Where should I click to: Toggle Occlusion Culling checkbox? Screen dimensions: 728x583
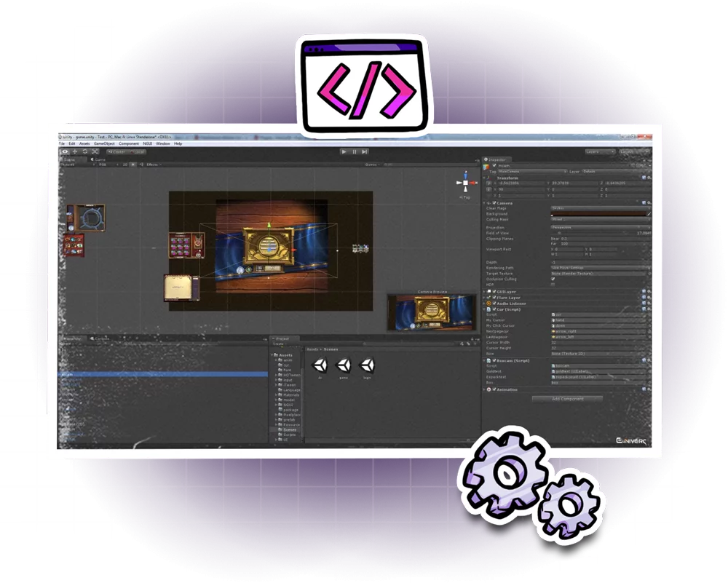click(x=553, y=279)
